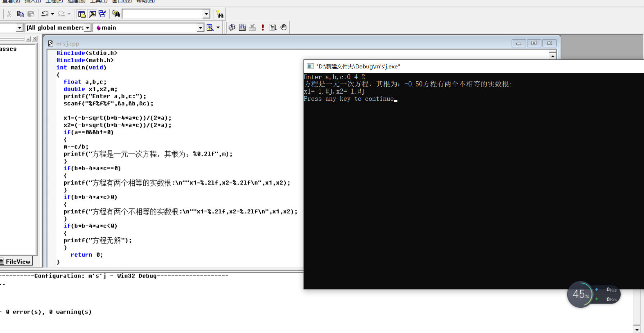Click the '#include<stdio.h>' line
This screenshot has width=644, height=333.
pyautogui.click(x=87, y=53)
